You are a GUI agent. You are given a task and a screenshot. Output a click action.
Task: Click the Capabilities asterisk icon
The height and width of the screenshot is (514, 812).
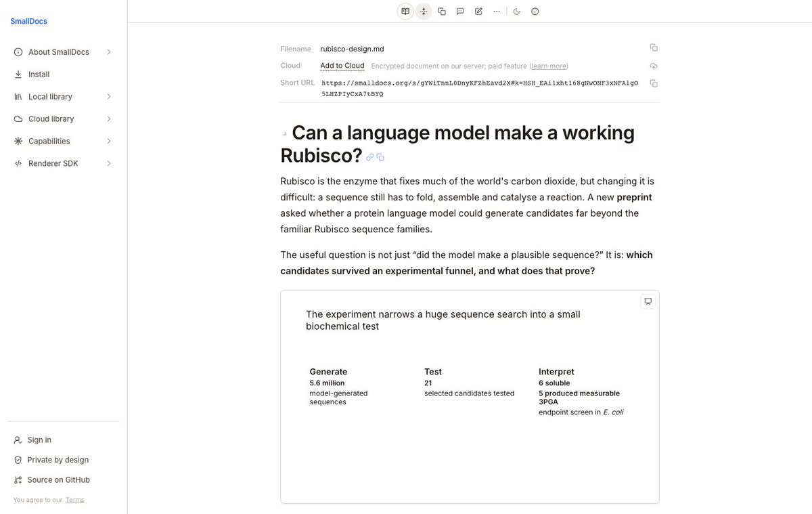(18, 142)
